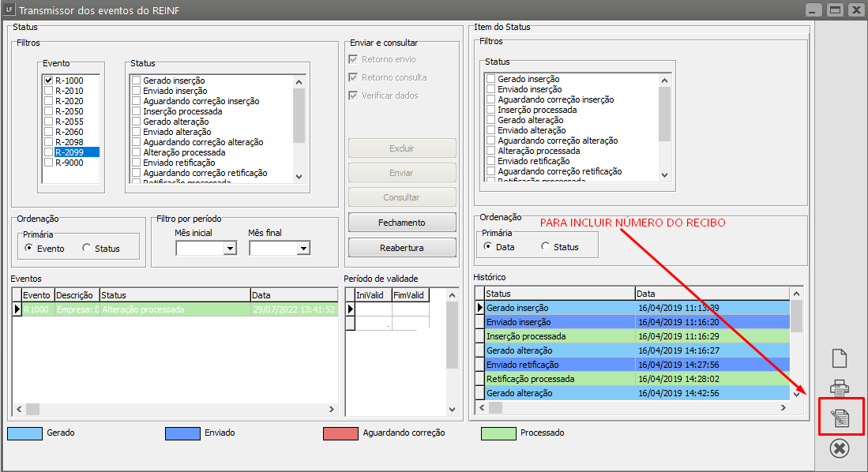Click the new blank document icon

tap(840, 358)
